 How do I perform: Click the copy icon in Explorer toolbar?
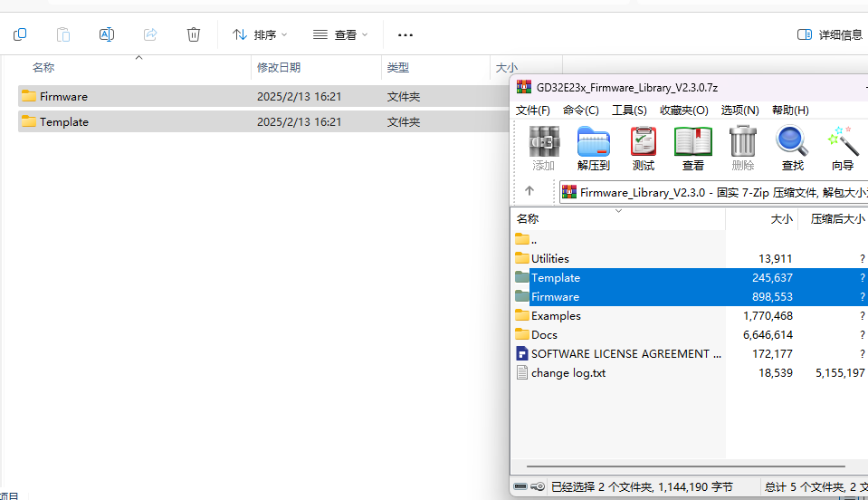pos(20,34)
